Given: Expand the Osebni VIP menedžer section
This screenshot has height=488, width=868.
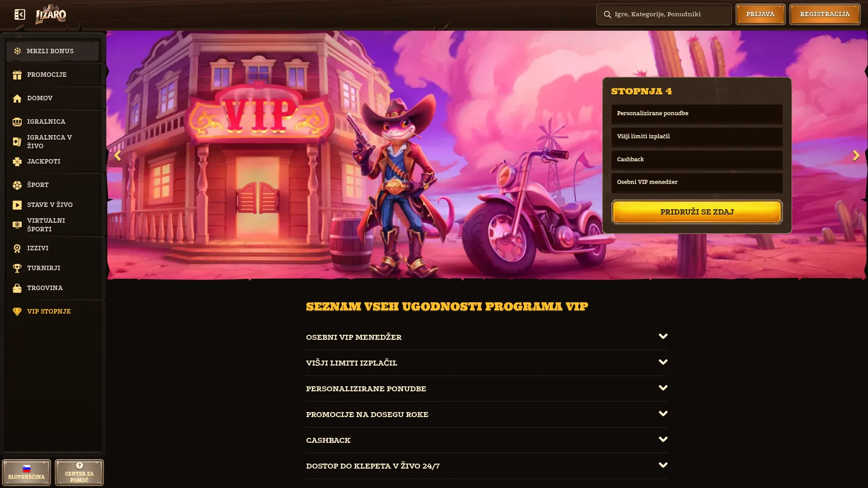Looking at the screenshot, I should [486, 337].
